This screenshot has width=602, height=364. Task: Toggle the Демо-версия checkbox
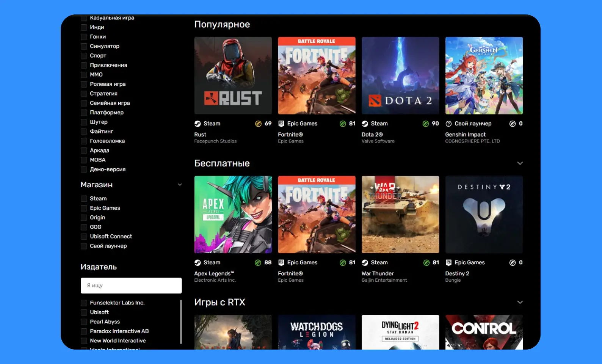tap(84, 169)
